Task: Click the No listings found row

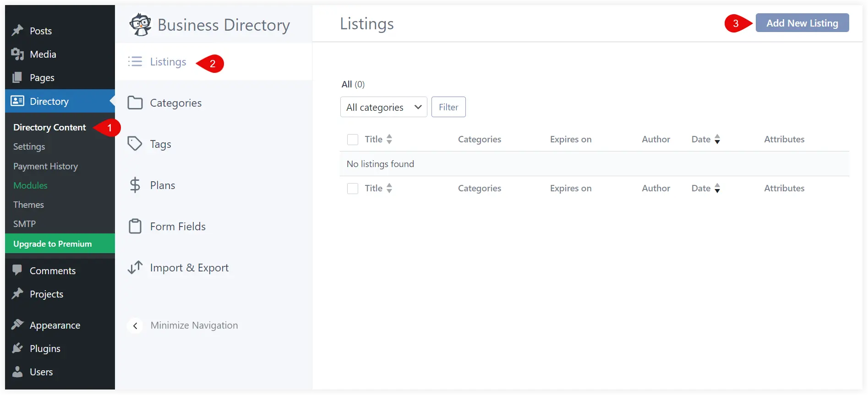Action: [595, 164]
